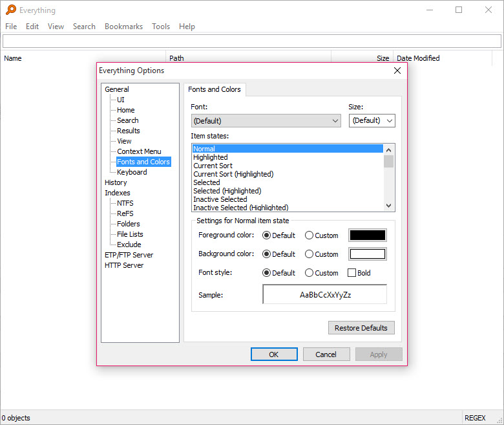The width and height of the screenshot is (504, 425).
Task: Click the OK button
Action: 274,354
